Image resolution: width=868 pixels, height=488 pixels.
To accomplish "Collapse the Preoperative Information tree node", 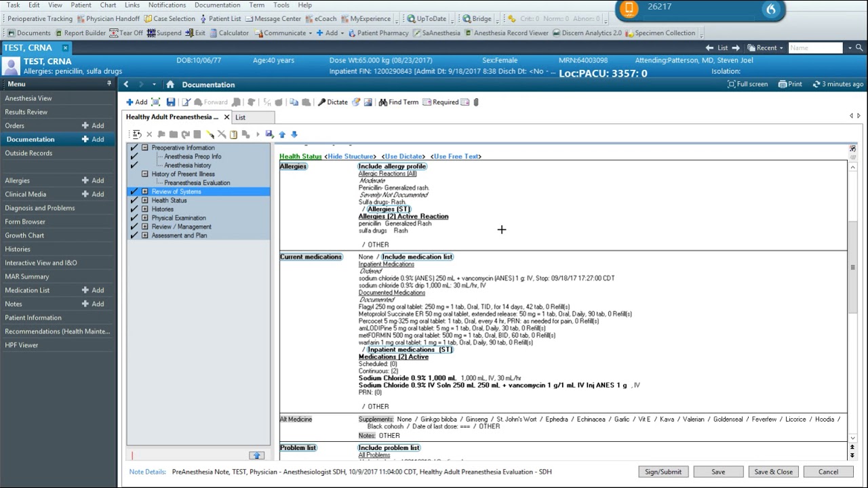I will coord(144,148).
